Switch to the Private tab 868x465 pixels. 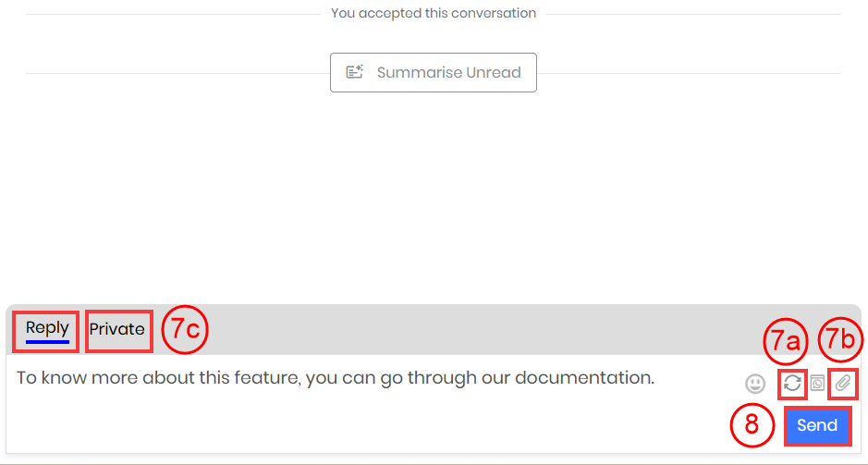click(x=117, y=329)
